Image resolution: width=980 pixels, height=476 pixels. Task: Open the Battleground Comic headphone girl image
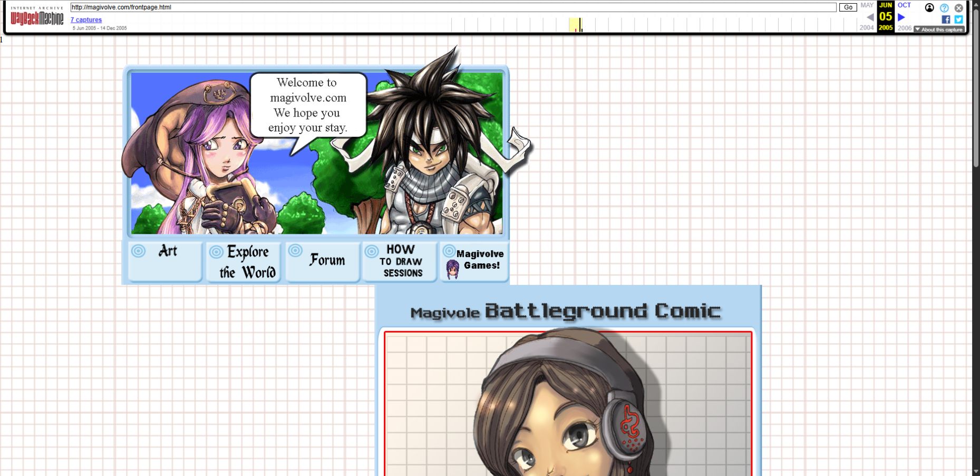click(x=568, y=404)
